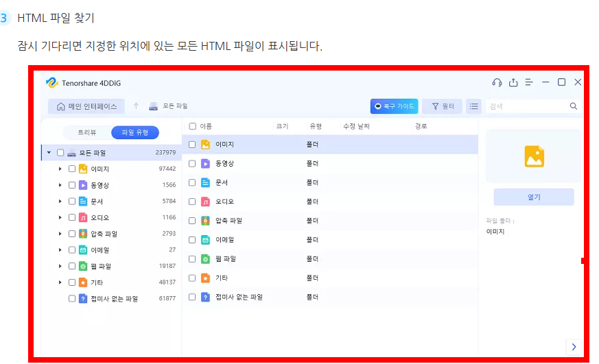Toggle the select-all 이름 header checkbox
The image size is (599, 364).
point(193,126)
